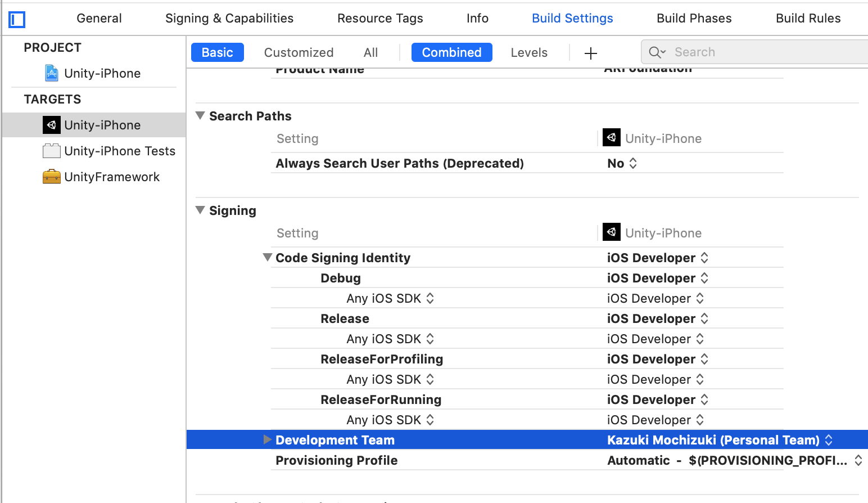The width and height of the screenshot is (868, 503).
Task: Collapse Code Signing Identity disclosure triangle
Action: click(x=268, y=257)
